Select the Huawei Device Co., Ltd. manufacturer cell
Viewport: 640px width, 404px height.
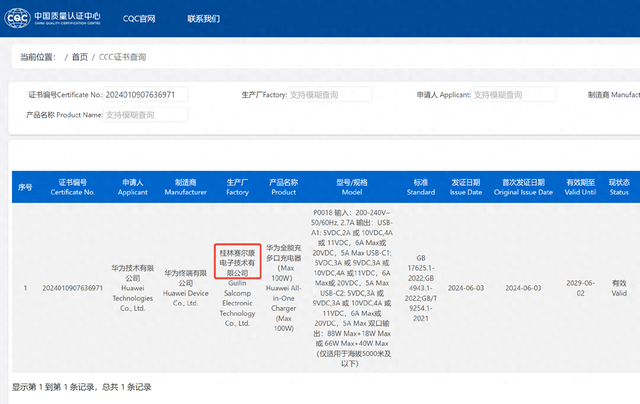(x=186, y=288)
